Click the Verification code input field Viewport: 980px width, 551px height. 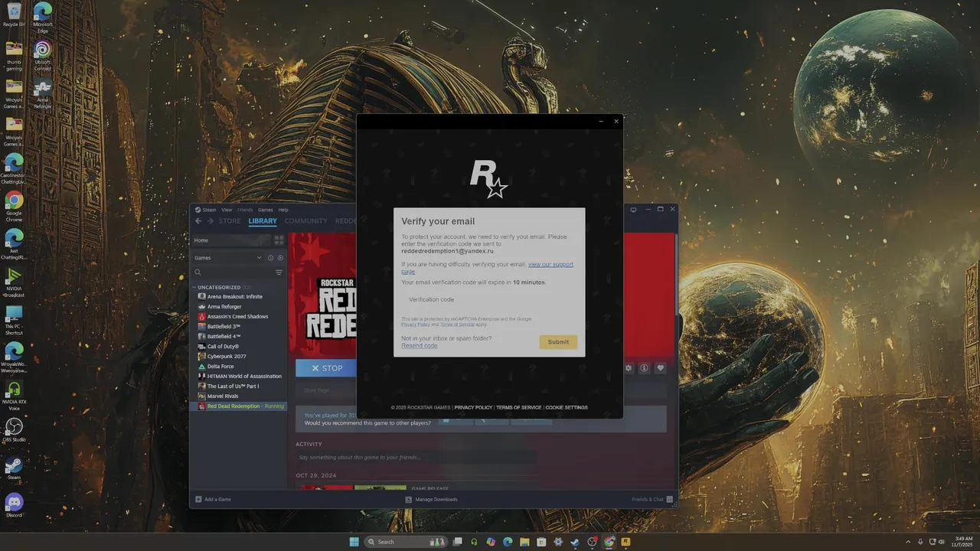pos(489,299)
